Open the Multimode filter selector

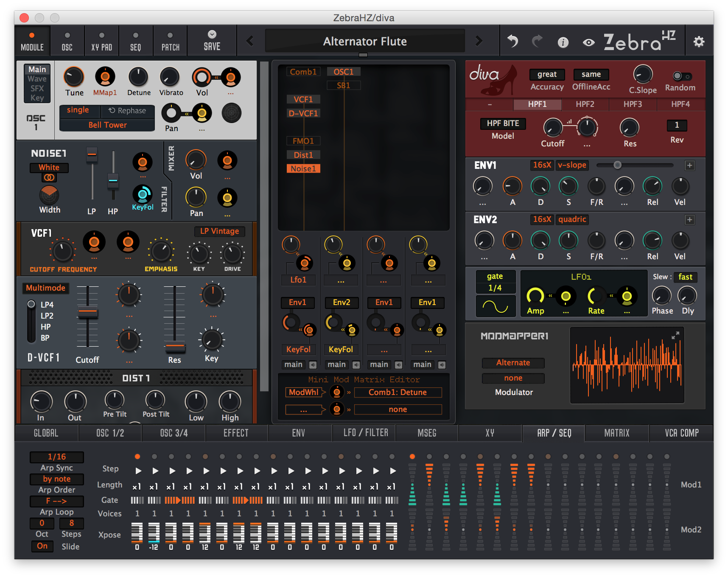coord(46,288)
